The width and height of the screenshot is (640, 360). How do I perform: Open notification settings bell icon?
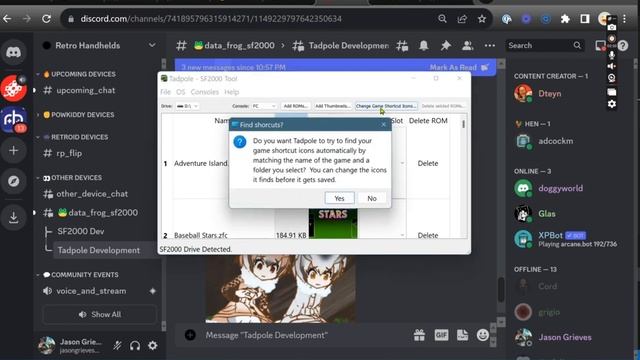pyautogui.click(x=424, y=46)
